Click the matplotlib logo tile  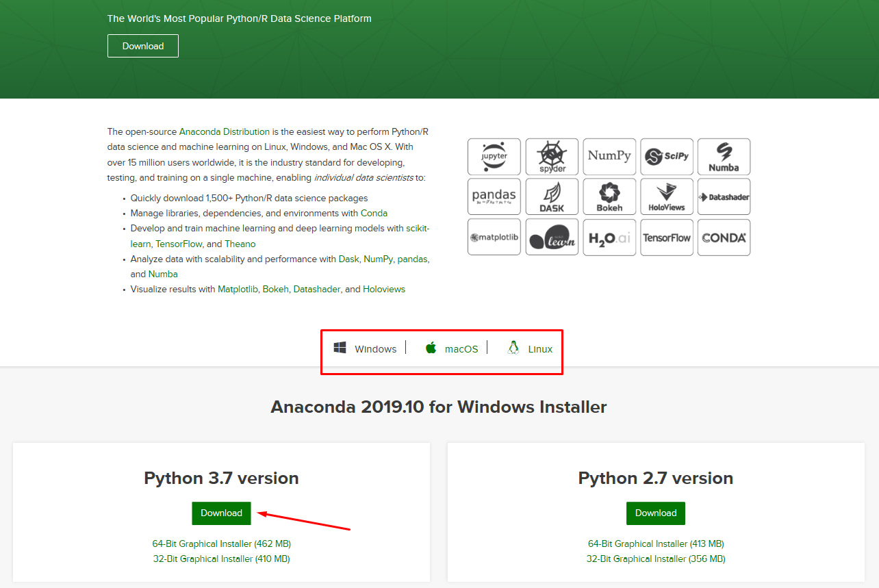coord(494,238)
